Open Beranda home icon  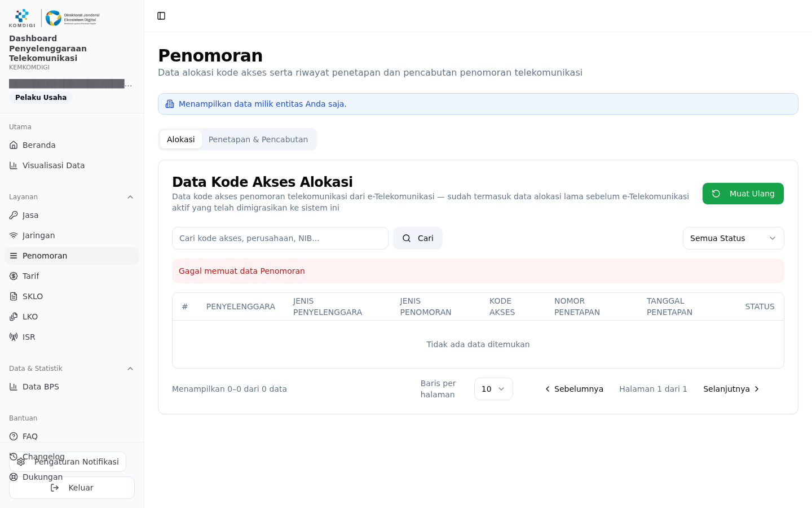[14, 145]
